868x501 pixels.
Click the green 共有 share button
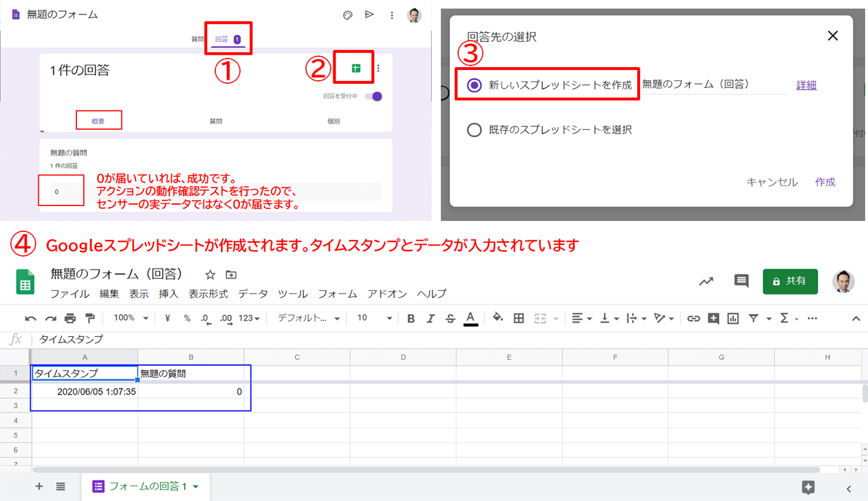pos(790,281)
